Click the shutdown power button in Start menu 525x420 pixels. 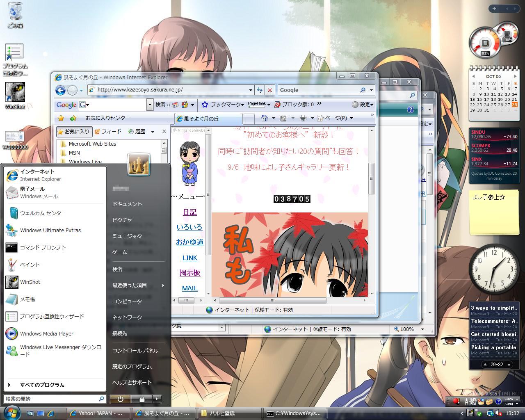(120, 399)
